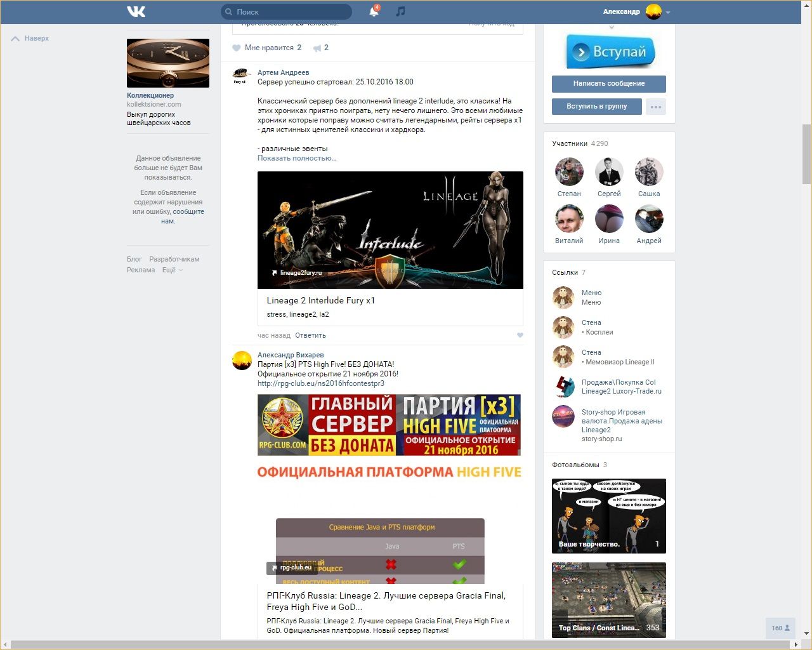Open the ГЛАВНЫЙ СЕРВЕР БЕЗ ДОНАТА banner
The image size is (812, 650).
pyautogui.click(x=389, y=425)
